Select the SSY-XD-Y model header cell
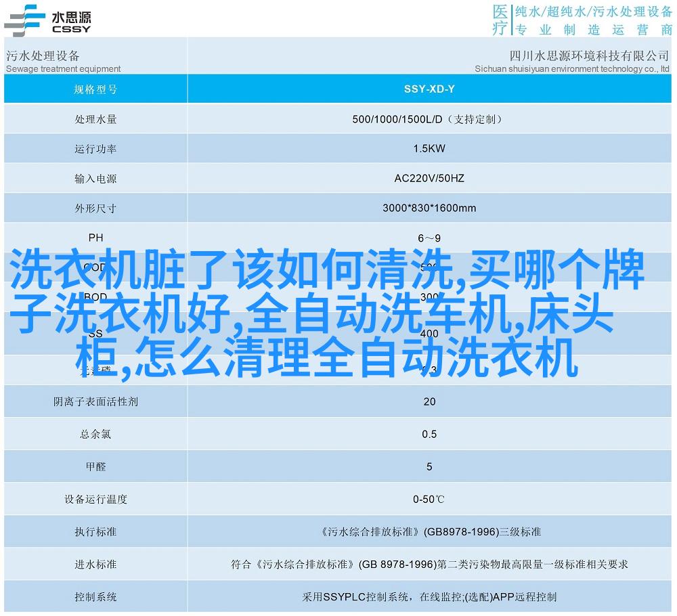 429,89
